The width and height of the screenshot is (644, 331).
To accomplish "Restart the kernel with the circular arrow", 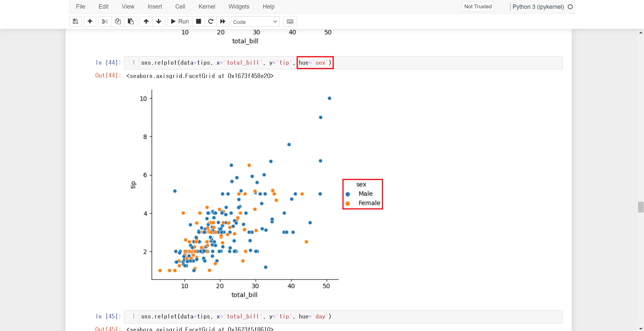I will [x=211, y=21].
